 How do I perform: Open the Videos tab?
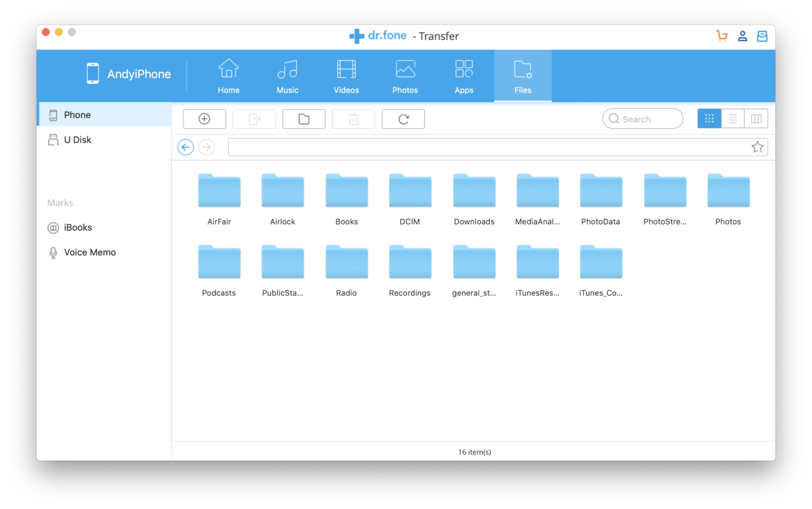pyautogui.click(x=346, y=76)
